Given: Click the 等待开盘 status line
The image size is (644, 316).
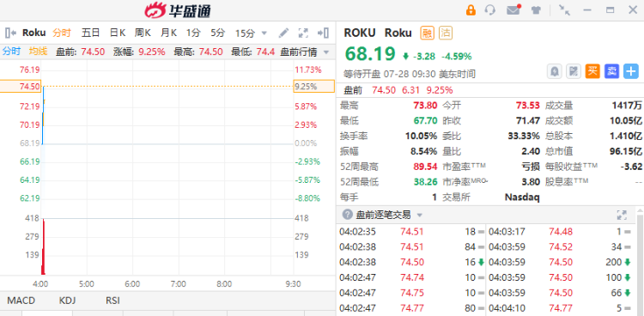Looking at the screenshot, I should pos(410,75).
